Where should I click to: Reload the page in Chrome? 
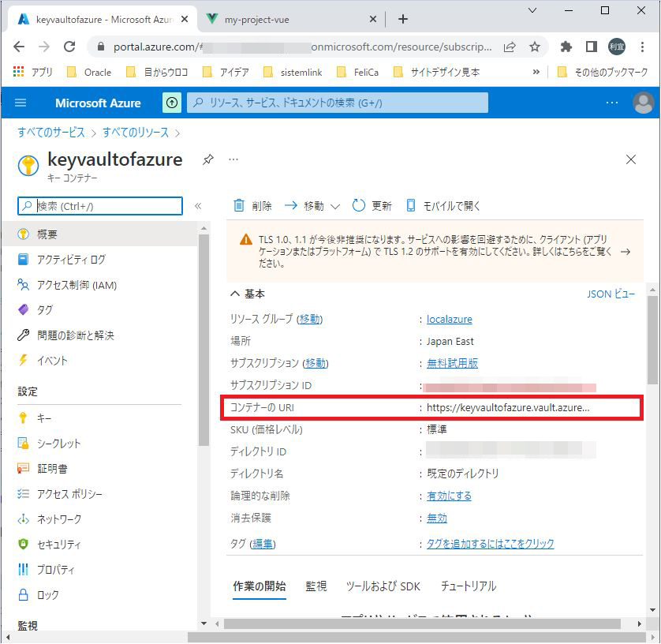69,47
